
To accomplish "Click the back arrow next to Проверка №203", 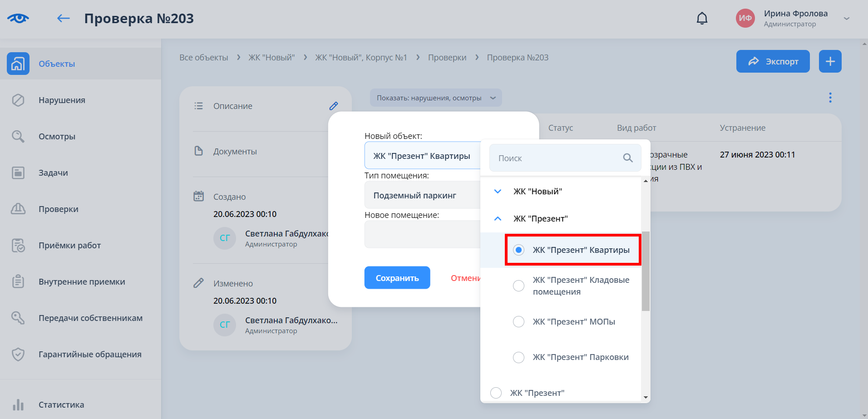I will point(64,19).
